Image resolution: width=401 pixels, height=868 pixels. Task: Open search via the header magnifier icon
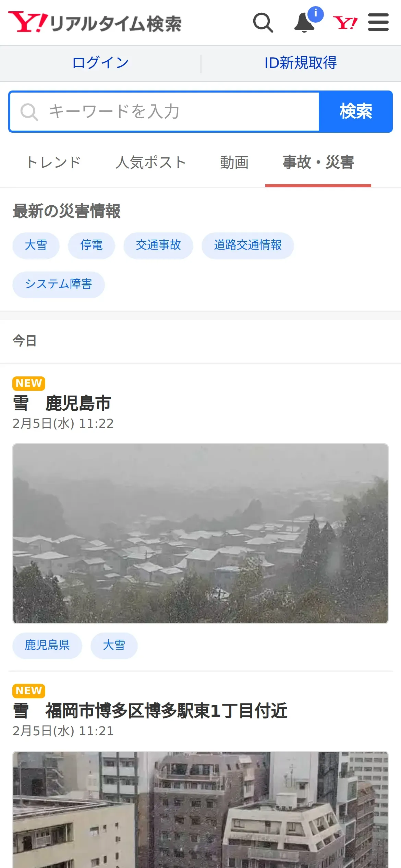point(263,23)
